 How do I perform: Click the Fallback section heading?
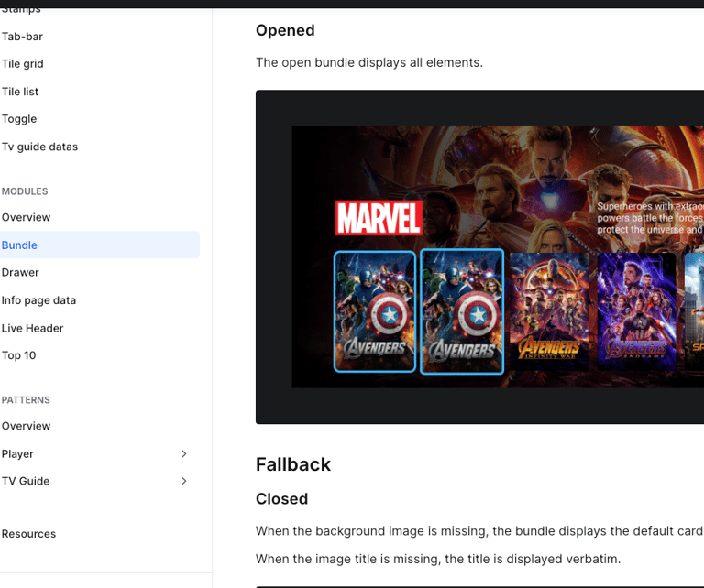[x=293, y=464]
